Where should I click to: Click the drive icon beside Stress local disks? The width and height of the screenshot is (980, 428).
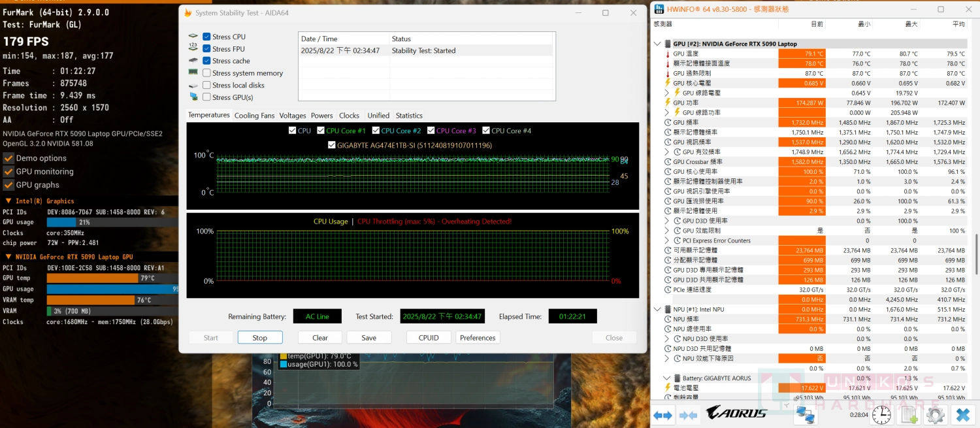pyautogui.click(x=193, y=85)
